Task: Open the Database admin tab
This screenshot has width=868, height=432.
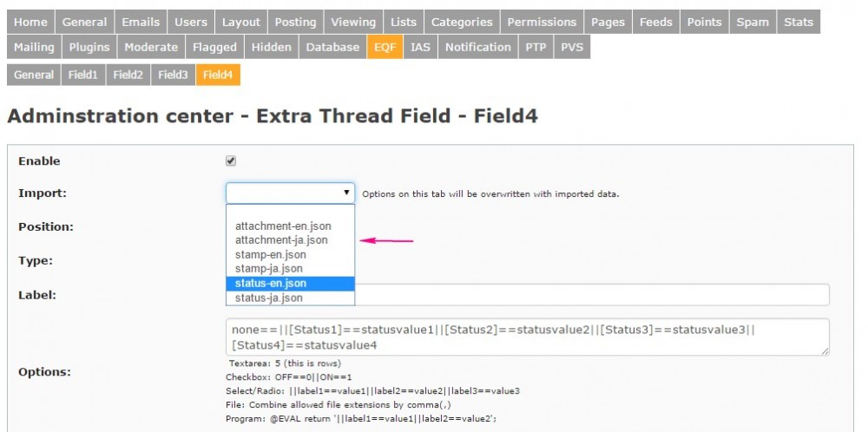Action: [x=332, y=47]
